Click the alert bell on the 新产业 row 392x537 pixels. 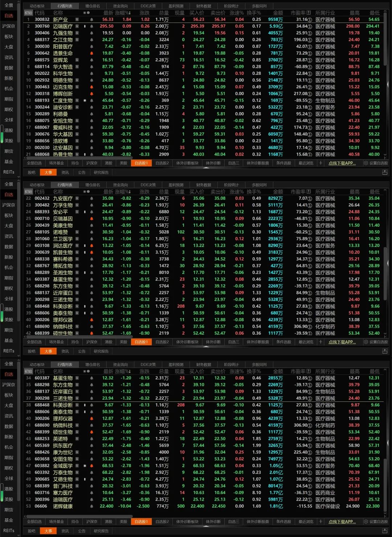pos(91,20)
